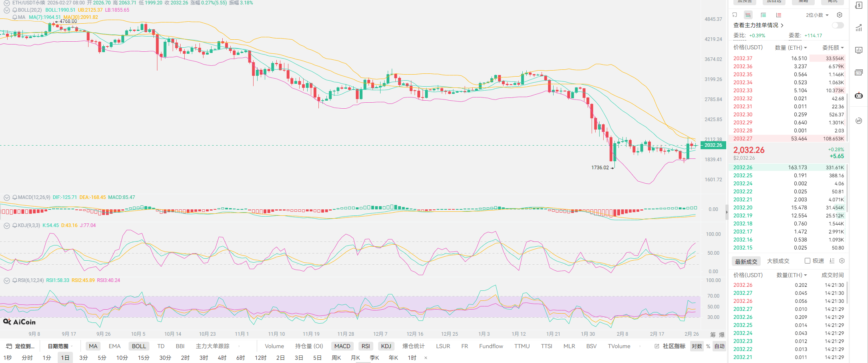The width and height of the screenshot is (868, 363).
Task: Open the AI robot assistant sidebar icon
Action: tap(859, 95)
